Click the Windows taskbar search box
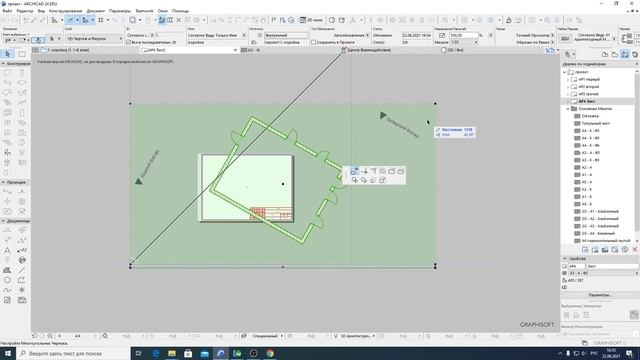 73,353
